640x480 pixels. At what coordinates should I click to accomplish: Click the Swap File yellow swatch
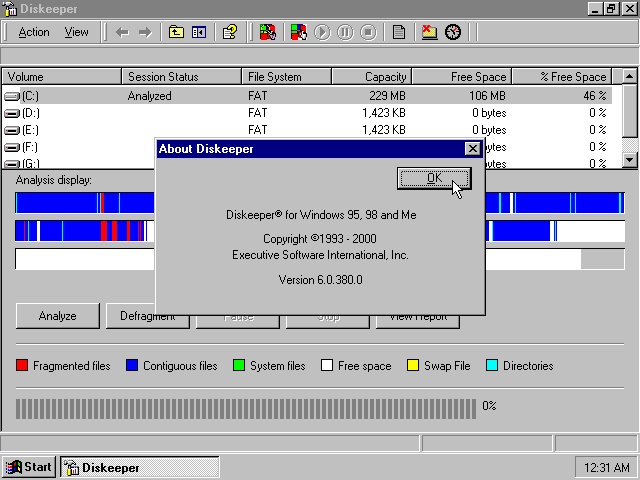pyautogui.click(x=413, y=365)
